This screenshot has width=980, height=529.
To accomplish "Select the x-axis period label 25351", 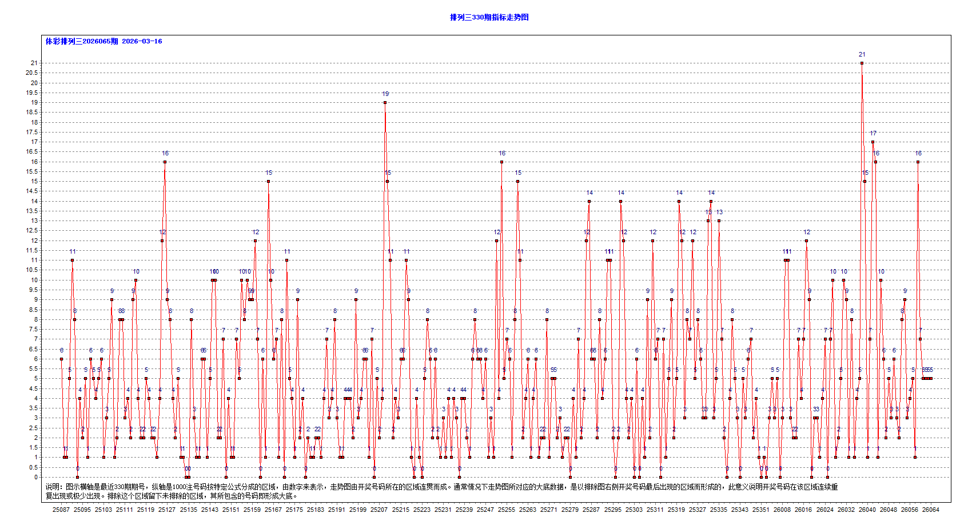I will pos(760,510).
